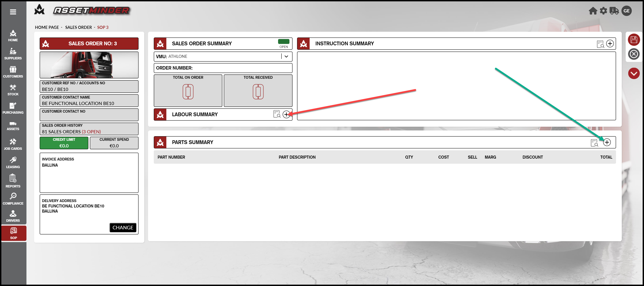Click Sales Order No: 3 header
This screenshot has width=644, height=286.
(x=89, y=43)
